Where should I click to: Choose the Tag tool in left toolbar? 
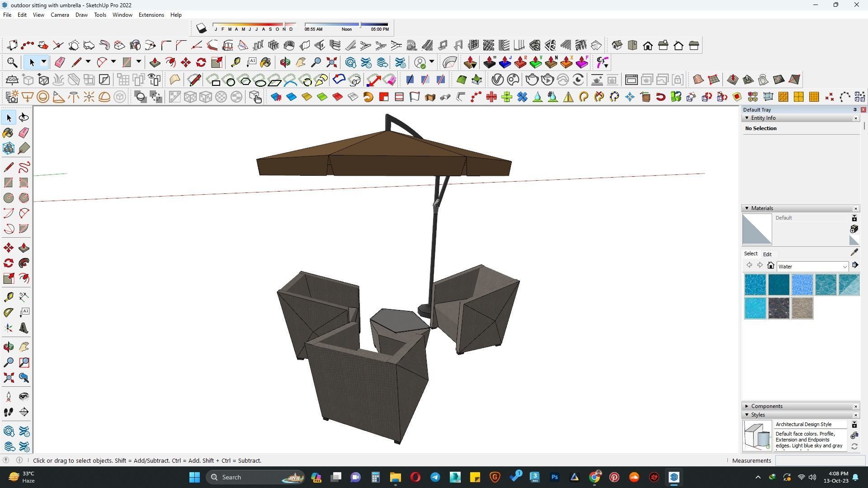[24, 148]
